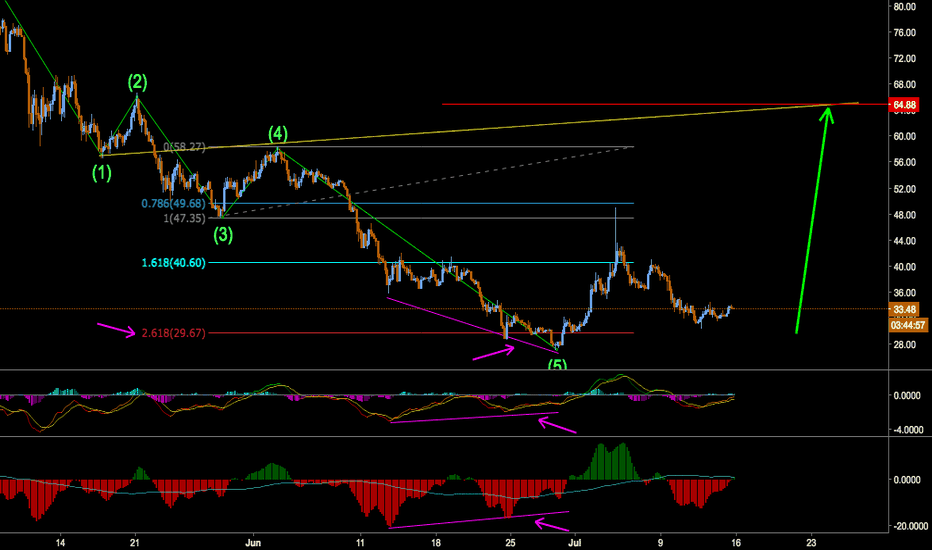Click 36.00 on the price axis
This screenshot has width=932, height=550.
tap(905, 293)
